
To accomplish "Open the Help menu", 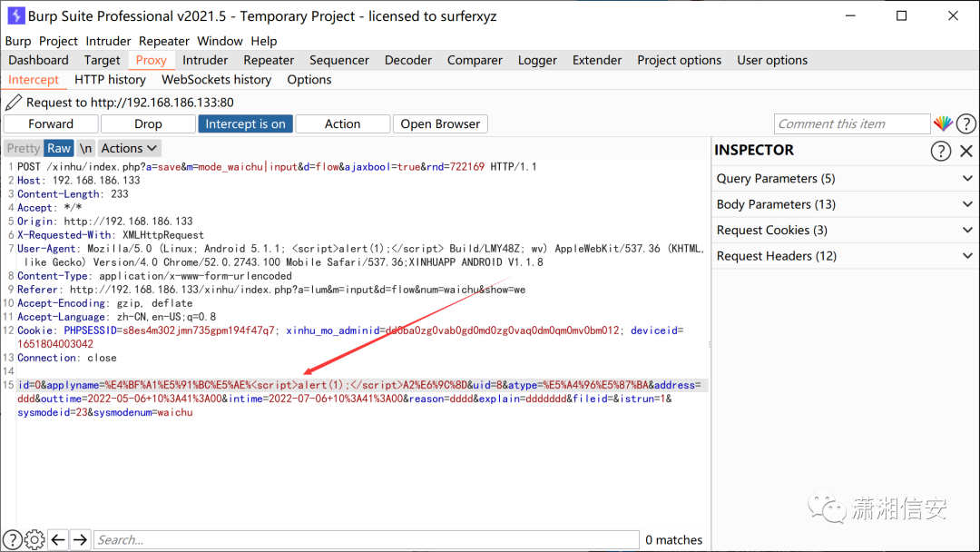I will pyautogui.click(x=264, y=41).
